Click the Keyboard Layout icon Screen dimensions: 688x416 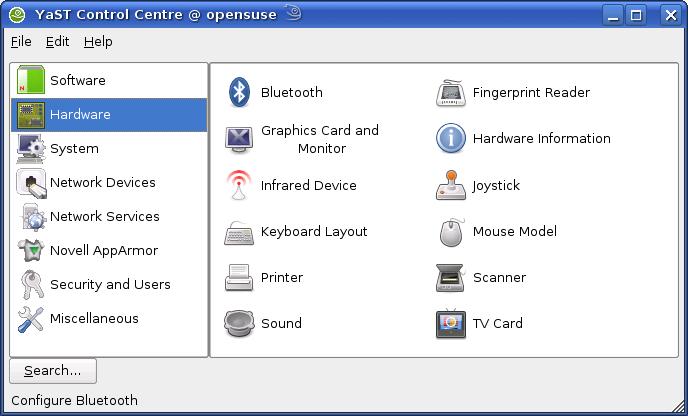[239, 232]
